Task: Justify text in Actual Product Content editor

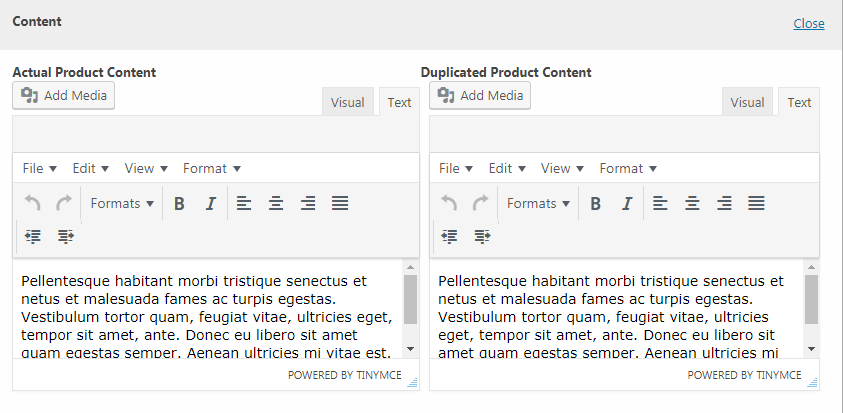Action: [340, 203]
